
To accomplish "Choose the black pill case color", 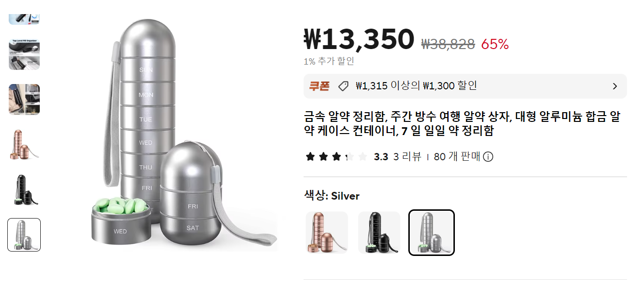I will [379, 233].
